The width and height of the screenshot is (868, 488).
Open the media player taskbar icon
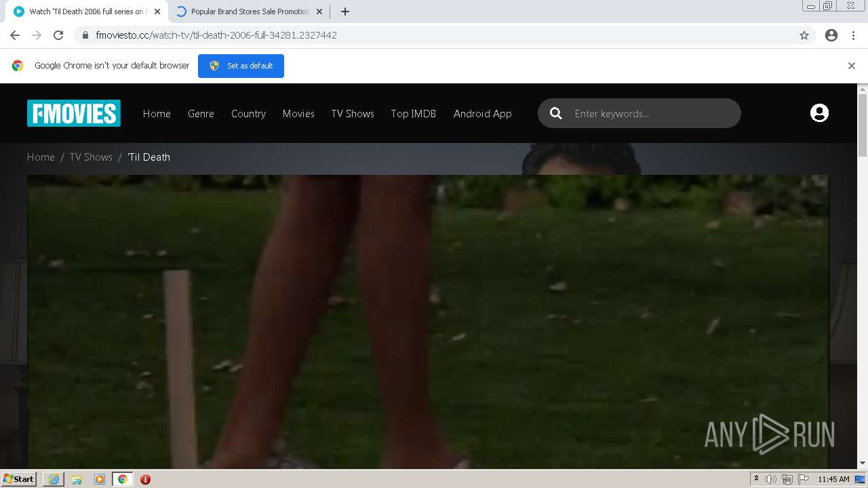point(100,479)
